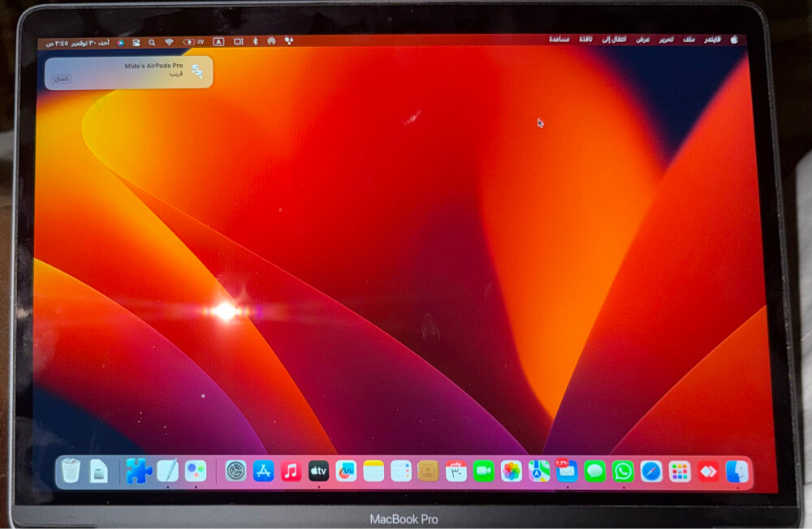
Task: Open the Apple TV app in Dock
Action: pyautogui.click(x=318, y=471)
